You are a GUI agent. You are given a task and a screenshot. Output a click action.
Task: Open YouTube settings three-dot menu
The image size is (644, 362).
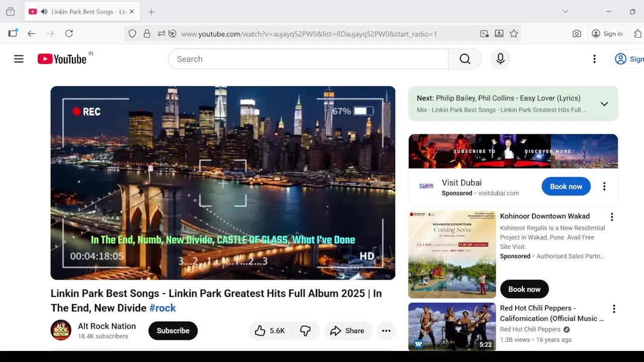tap(594, 59)
